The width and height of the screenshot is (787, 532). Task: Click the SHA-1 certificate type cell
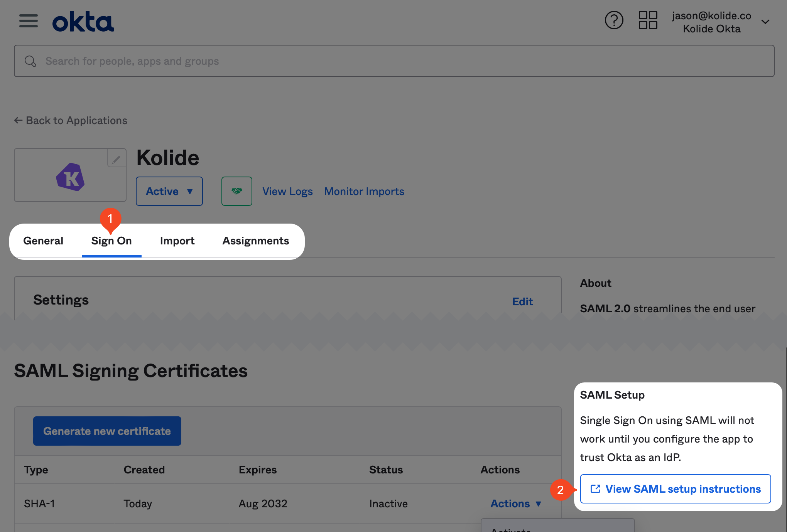(39, 503)
